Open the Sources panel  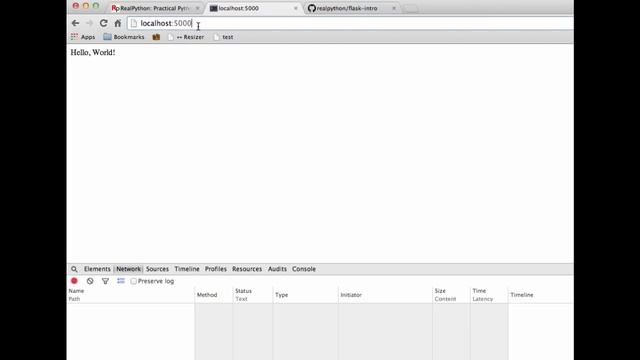click(157, 269)
